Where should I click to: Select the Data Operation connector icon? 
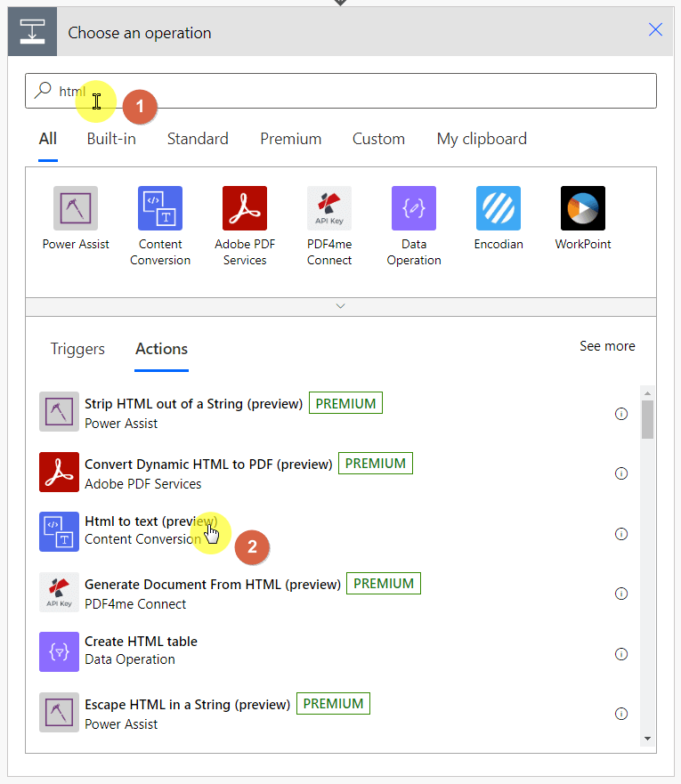[x=414, y=208]
